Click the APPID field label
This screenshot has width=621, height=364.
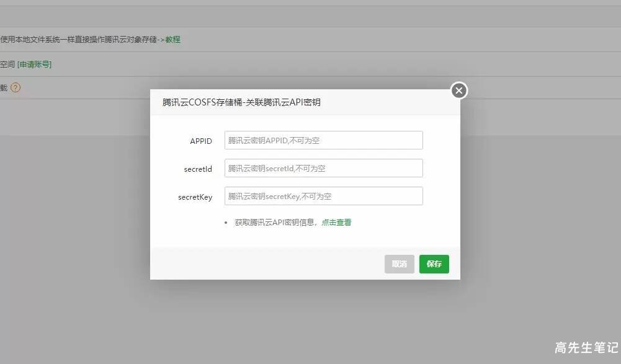pos(201,141)
